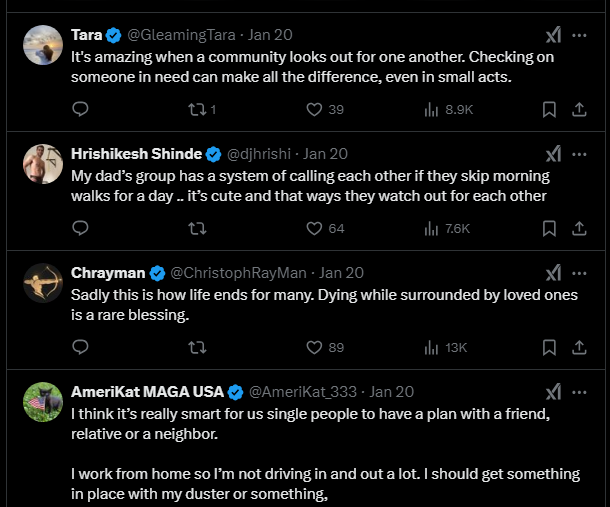Open Chrayman's profile name link
The width and height of the screenshot is (610, 507).
[x=107, y=273]
